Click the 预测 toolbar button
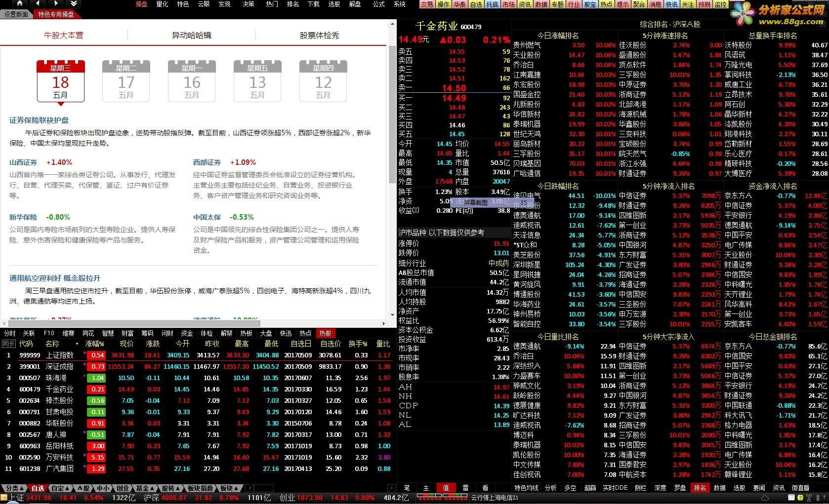Image resolution: width=829 pixels, height=504 pixels. tap(704, 4)
